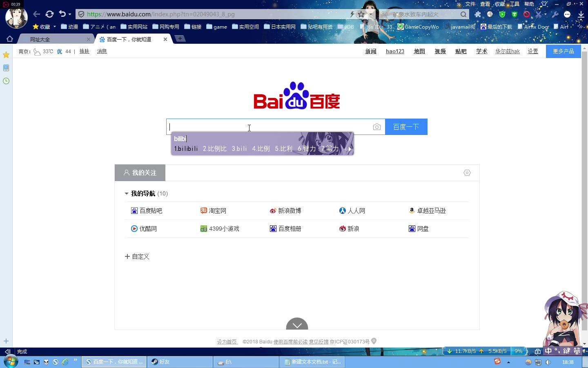Click 自定义 to add navigation
This screenshot has height=368, width=588.
point(137,256)
